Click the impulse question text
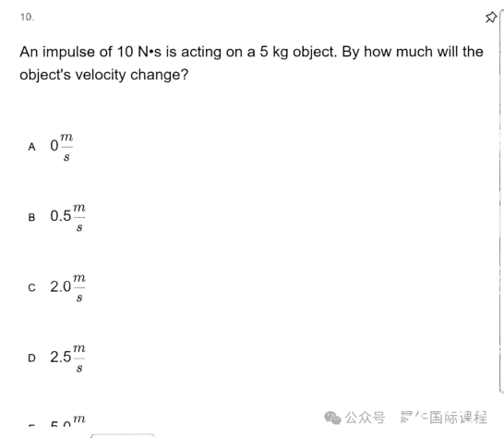The image size is (504, 438). [251, 63]
